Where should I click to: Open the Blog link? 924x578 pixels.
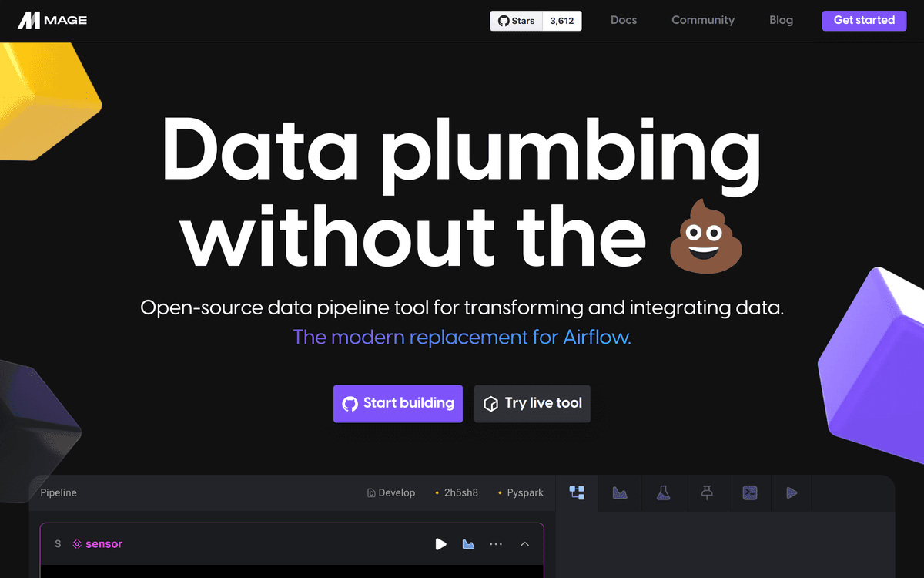[781, 20]
